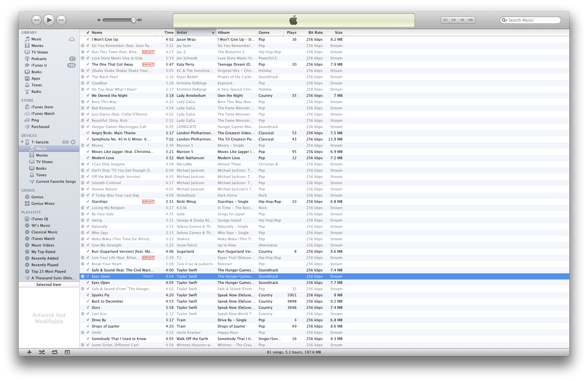Click the high-volume speaker icon
The image size is (588, 382).
click(140, 20)
